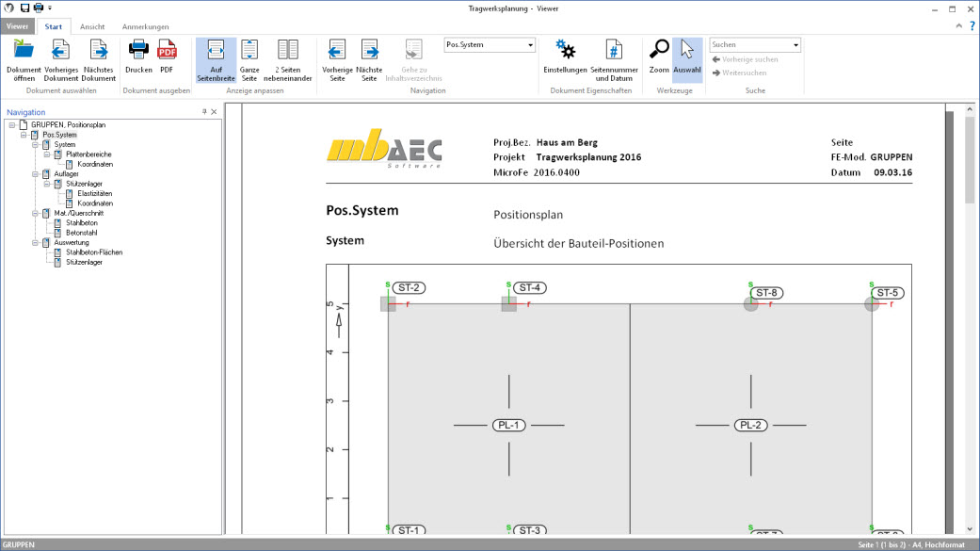
Task: Select Koordinaten below Elastizitäten
Action: tap(95, 203)
